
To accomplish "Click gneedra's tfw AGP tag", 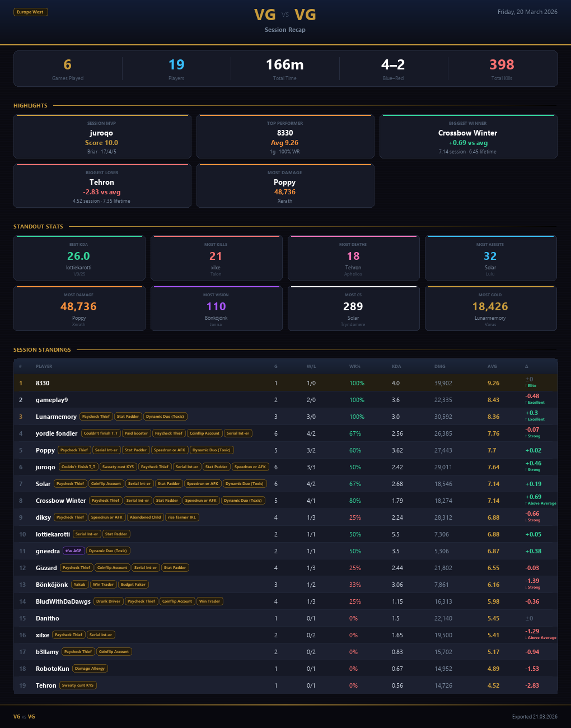I will 73,551.
